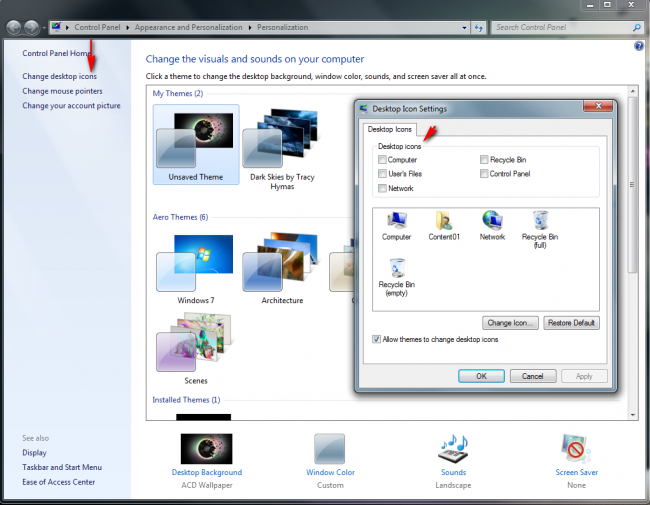Image resolution: width=650 pixels, height=505 pixels.
Task: Open Change desktop icons link
Action: point(59,76)
